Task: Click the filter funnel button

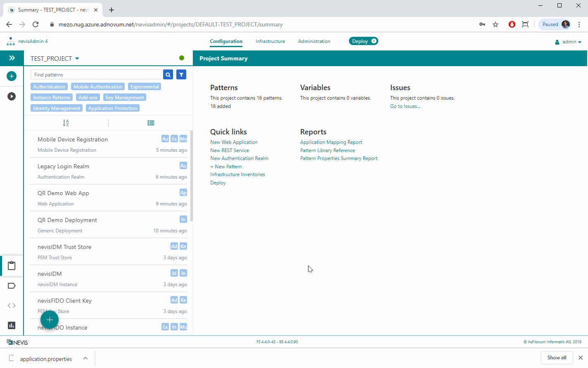Action: [181, 74]
